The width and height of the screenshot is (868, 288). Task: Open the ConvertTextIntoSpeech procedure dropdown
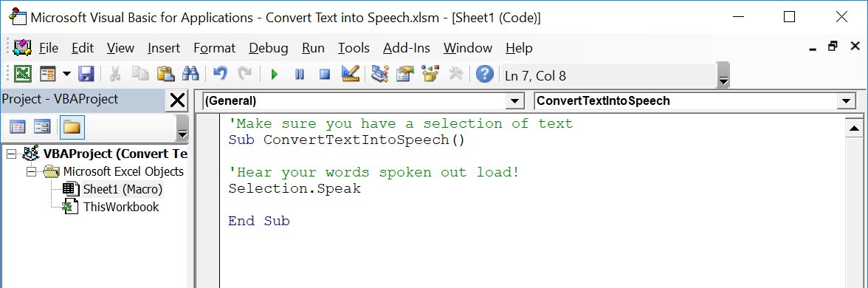847,100
